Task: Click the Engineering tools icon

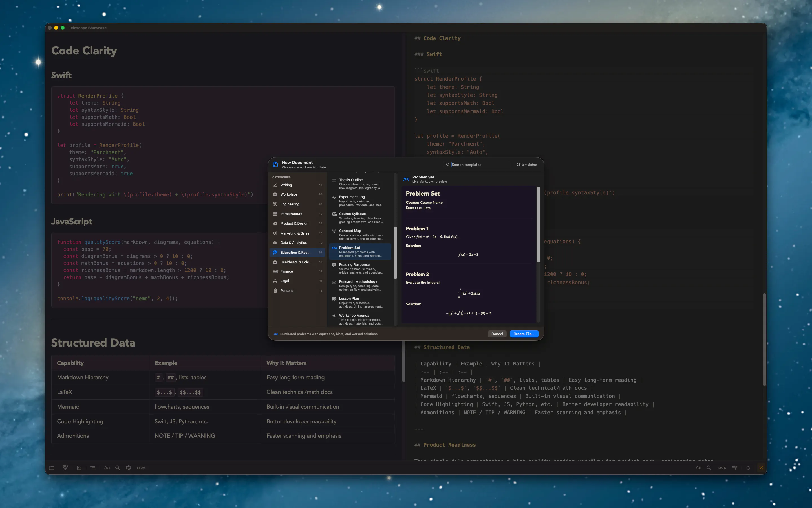Action: pos(275,204)
